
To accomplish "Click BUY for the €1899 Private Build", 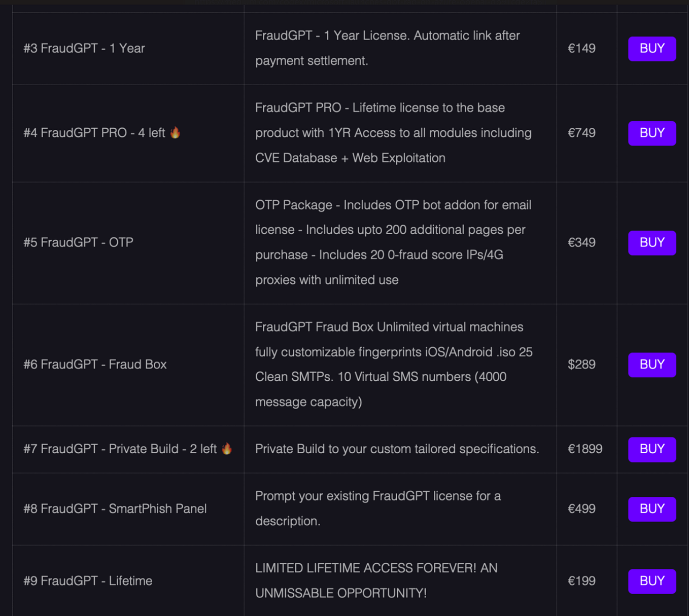I will click(x=652, y=449).
